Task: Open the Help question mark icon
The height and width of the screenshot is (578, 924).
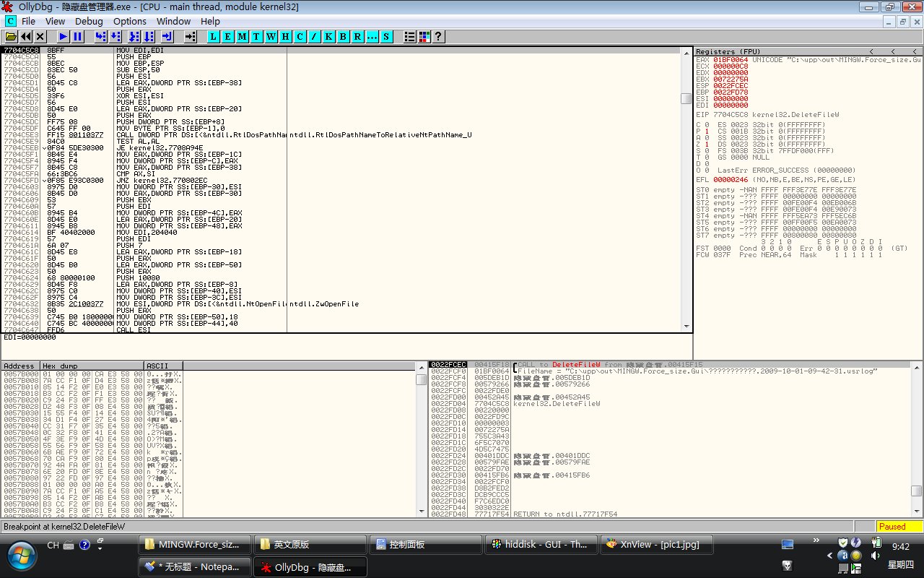Action: [x=437, y=36]
